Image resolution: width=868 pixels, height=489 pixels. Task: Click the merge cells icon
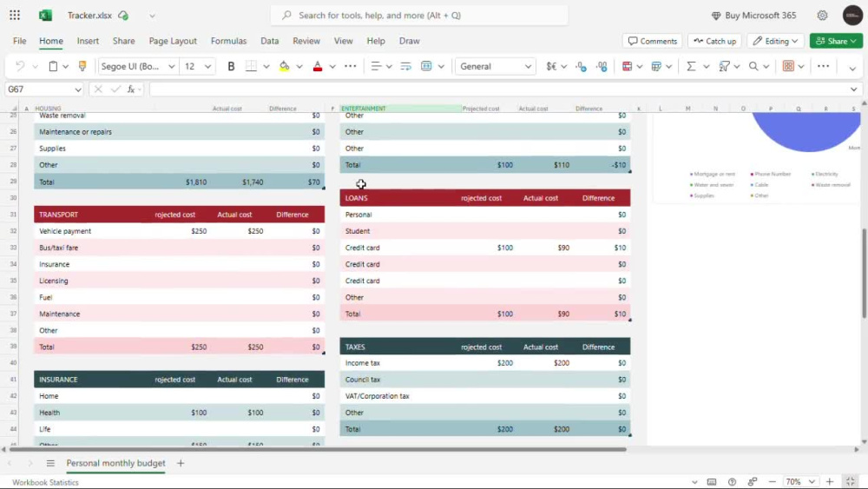pyautogui.click(x=426, y=67)
